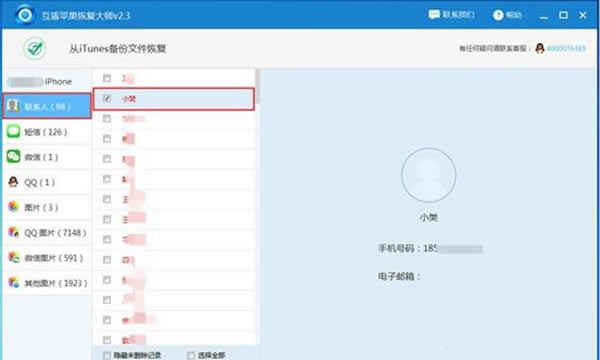Screen dimensions: 600x360
Task: Select the 联系人 (98) contacts category
Action: (x=47, y=106)
